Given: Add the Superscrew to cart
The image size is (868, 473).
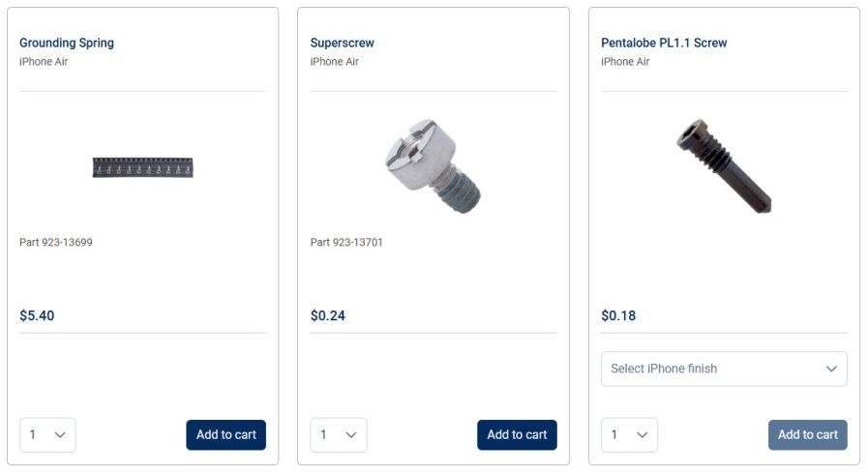Looking at the screenshot, I should [x=517, y=435].
